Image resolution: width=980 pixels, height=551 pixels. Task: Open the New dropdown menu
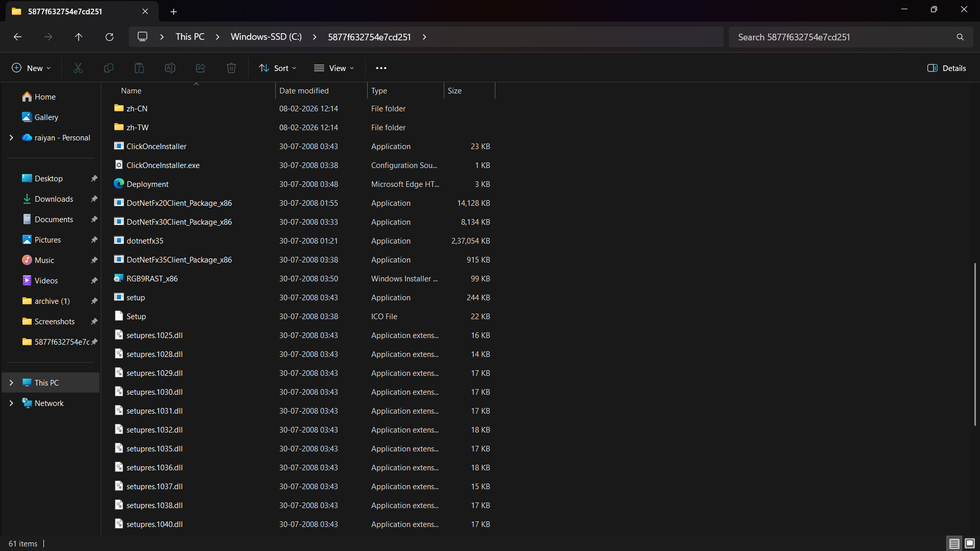click(x=31, y=68)
